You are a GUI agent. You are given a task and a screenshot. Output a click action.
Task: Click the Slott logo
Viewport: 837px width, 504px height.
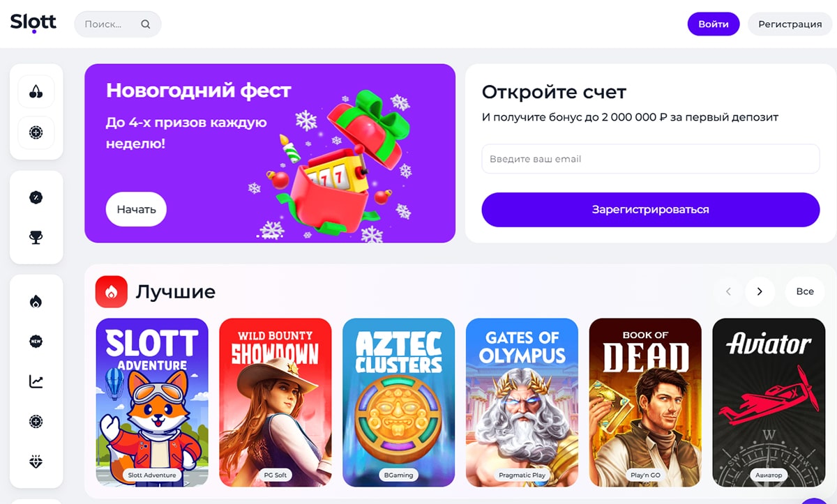click(x=33, y=22)
